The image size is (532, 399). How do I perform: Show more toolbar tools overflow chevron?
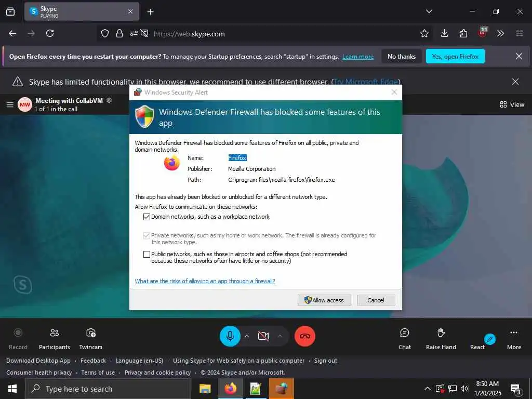500,33
